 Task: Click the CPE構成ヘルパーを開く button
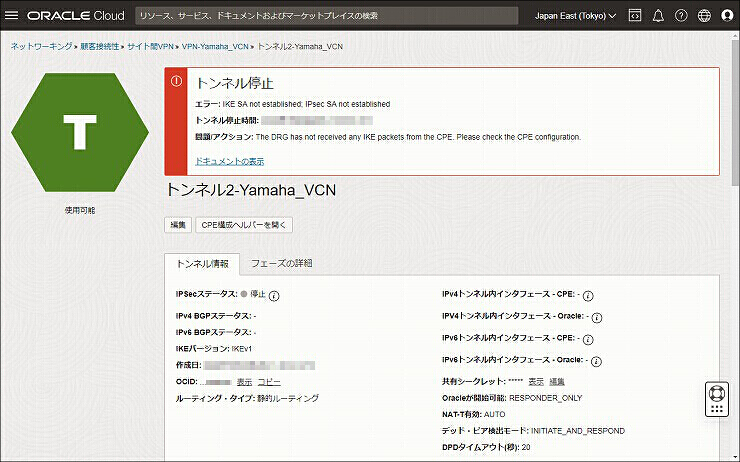click(244, 225)
